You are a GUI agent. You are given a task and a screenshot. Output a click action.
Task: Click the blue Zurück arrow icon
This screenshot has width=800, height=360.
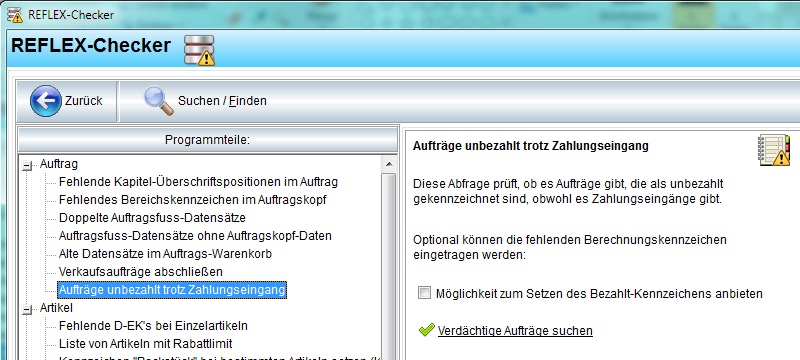[x=46, y=101]
